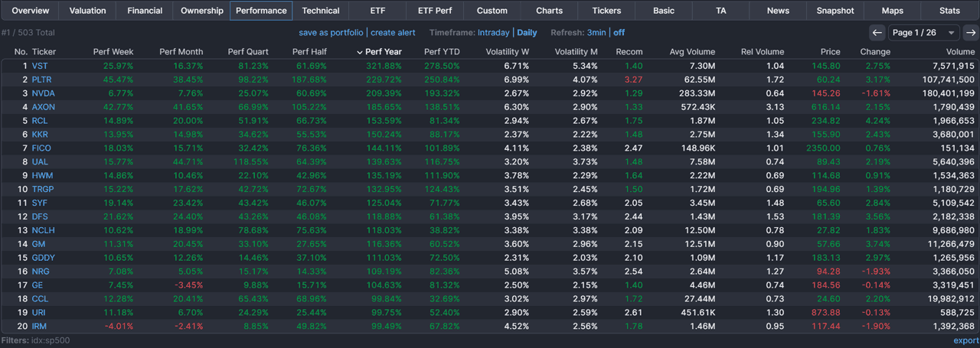Select the Performance tab
Viewport: 980px width, 348px height.
(x=261, y=11)
